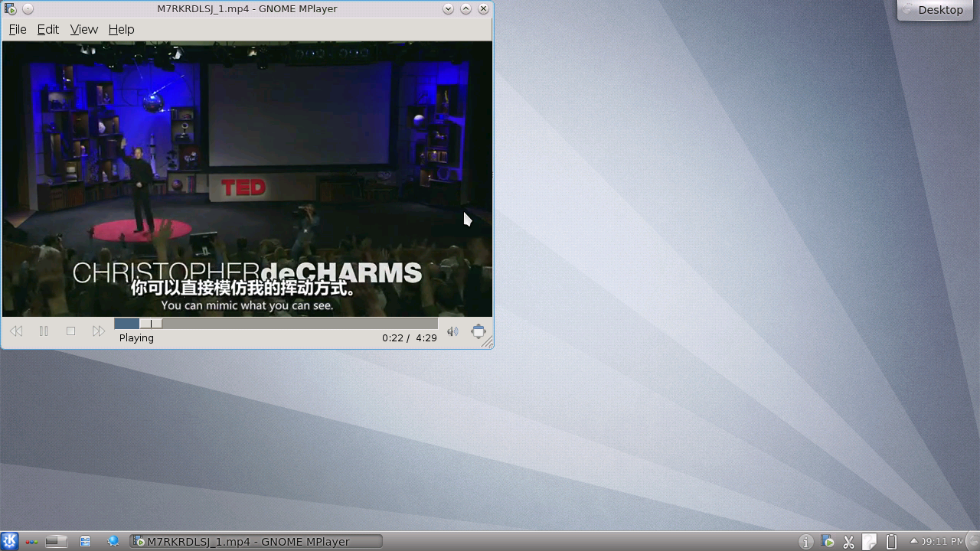Open the View menu
Viewport: 980px width, 551px height.
(84, 29)
